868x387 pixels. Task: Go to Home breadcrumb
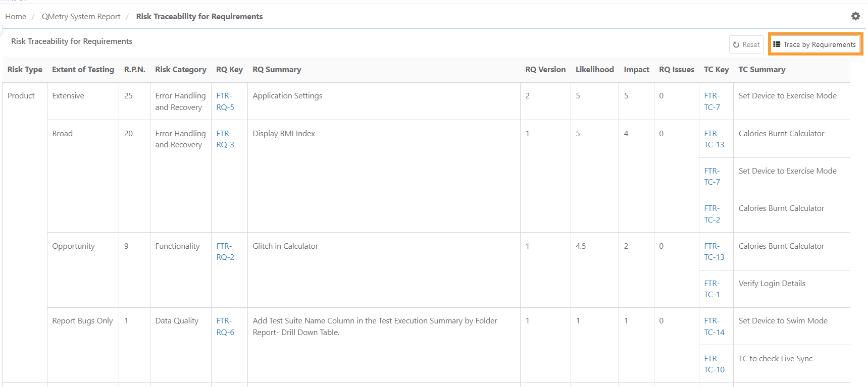(x=16, y=17)
